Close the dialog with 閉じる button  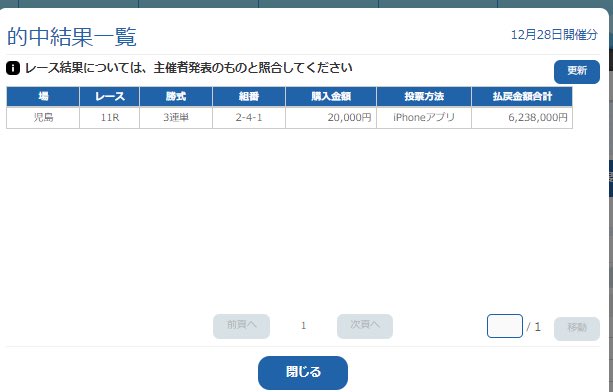pyautogui.click(x=303, y=372)
